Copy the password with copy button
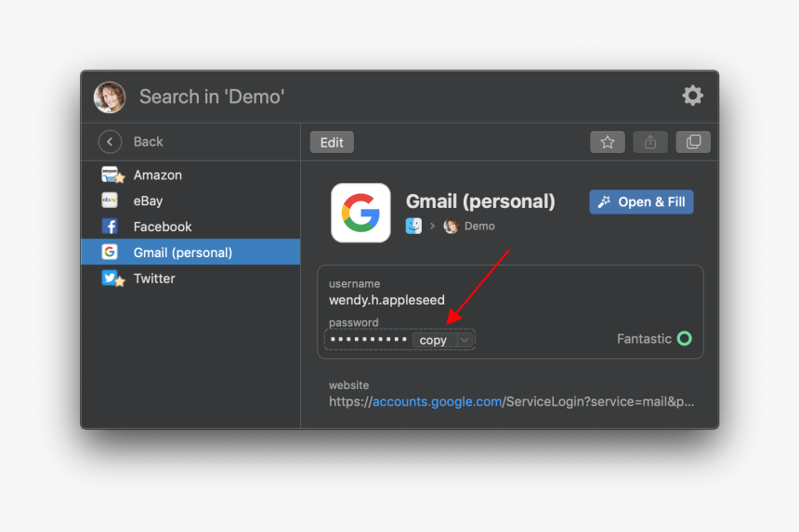799x532 pixels. (x=434, y=340)
